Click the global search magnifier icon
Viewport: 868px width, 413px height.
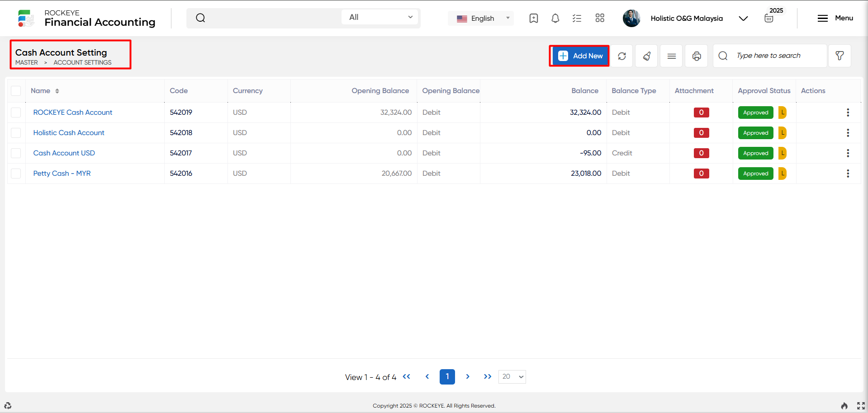tap(200, 18)
